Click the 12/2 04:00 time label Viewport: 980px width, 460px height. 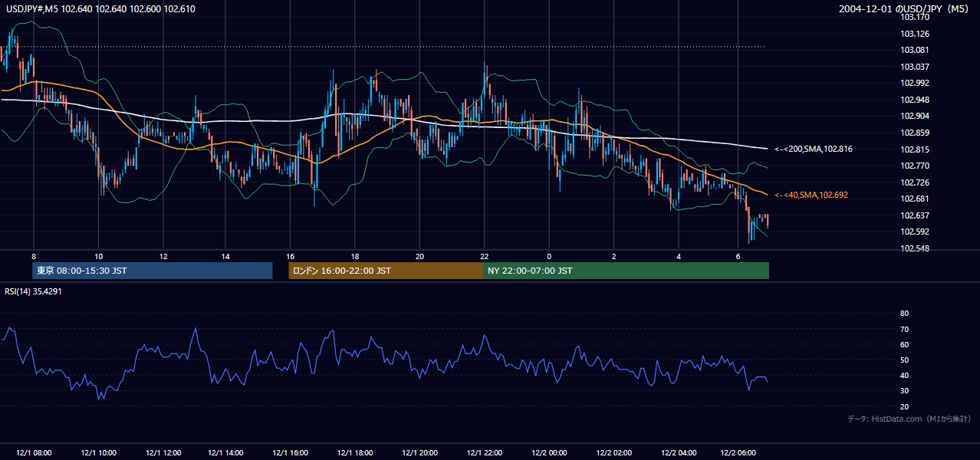click(679, 453)
